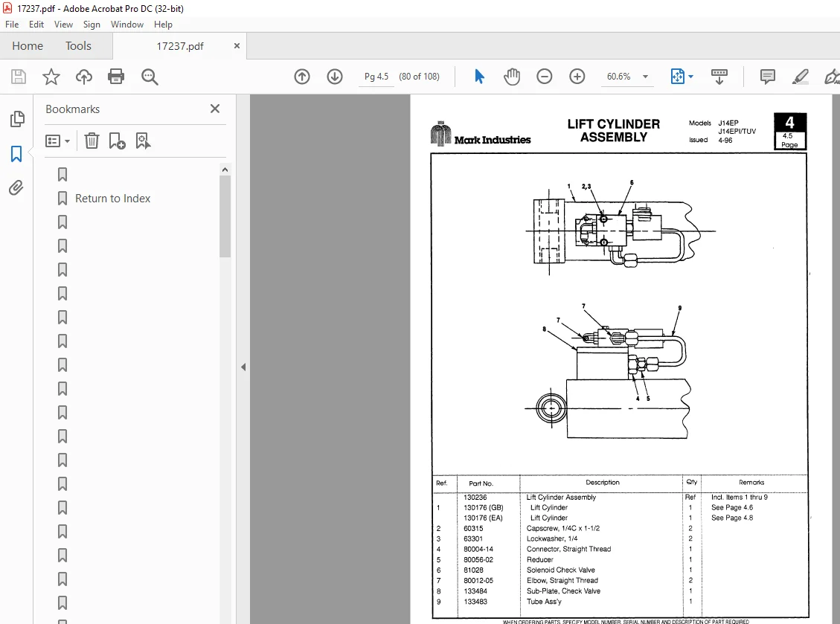The height and width of the screenshot is (624, 840).
Task: Open the Attachments paperclip panel
Action: [x=16, y=188]
